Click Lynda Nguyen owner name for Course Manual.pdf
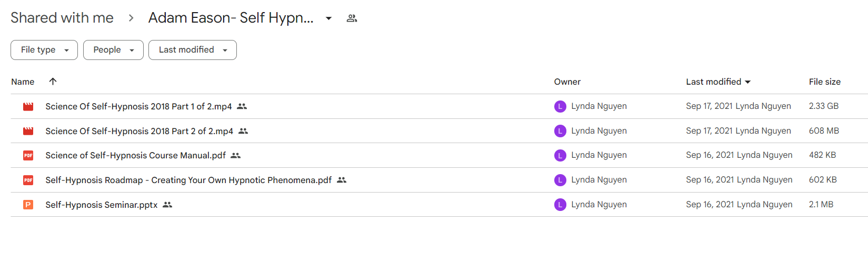868x262 pixels. [599, 155]
